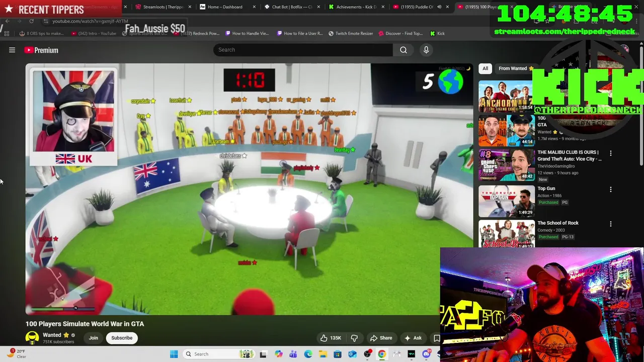Screen dimensions: 644x362
Task: Open options menu for Malibu Club video
Action: [x=611, y=153]
